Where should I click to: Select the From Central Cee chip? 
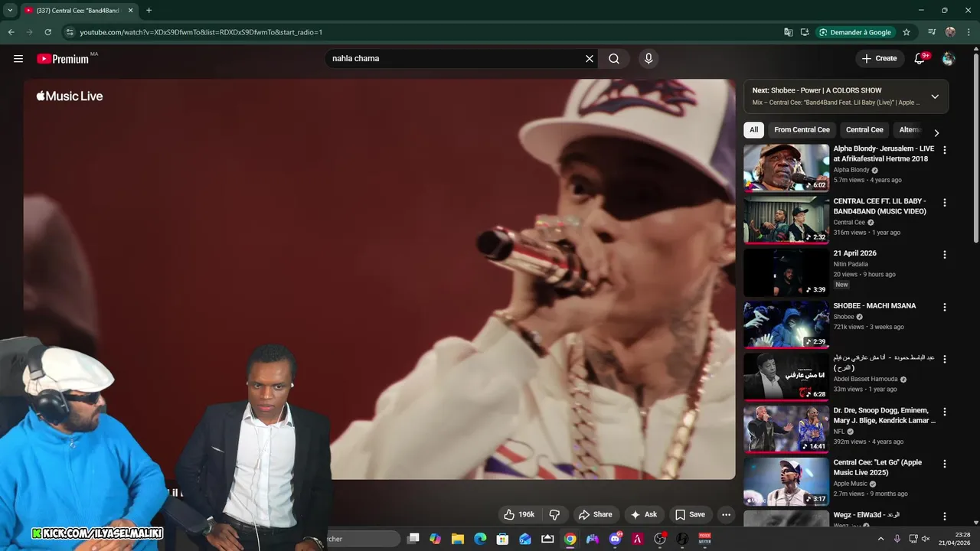(802, 130)
